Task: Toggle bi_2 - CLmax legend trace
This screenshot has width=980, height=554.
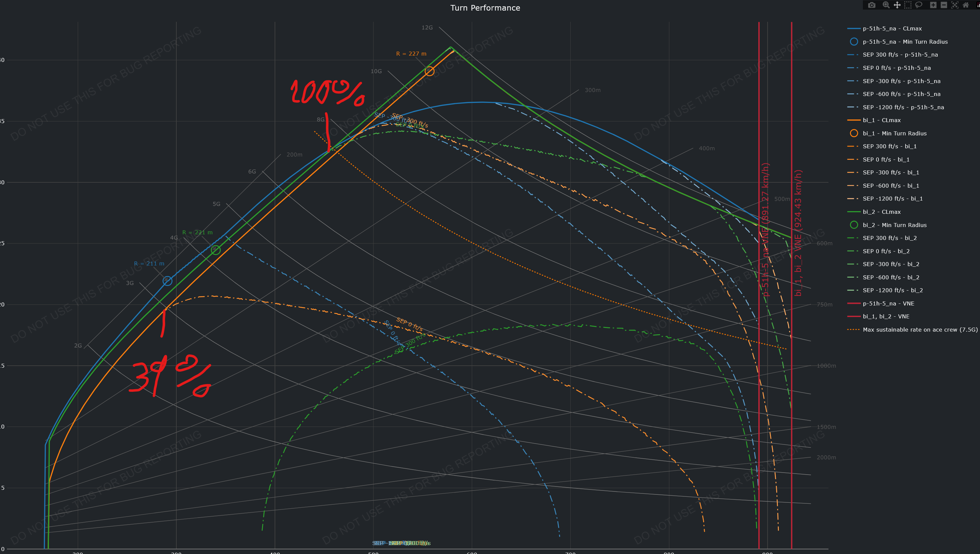Action: [881, 212]
